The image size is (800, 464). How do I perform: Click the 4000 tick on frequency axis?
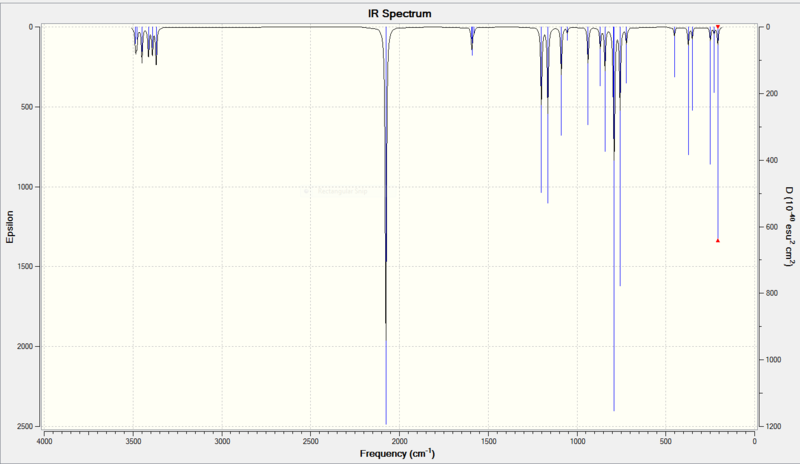point(44,442)
